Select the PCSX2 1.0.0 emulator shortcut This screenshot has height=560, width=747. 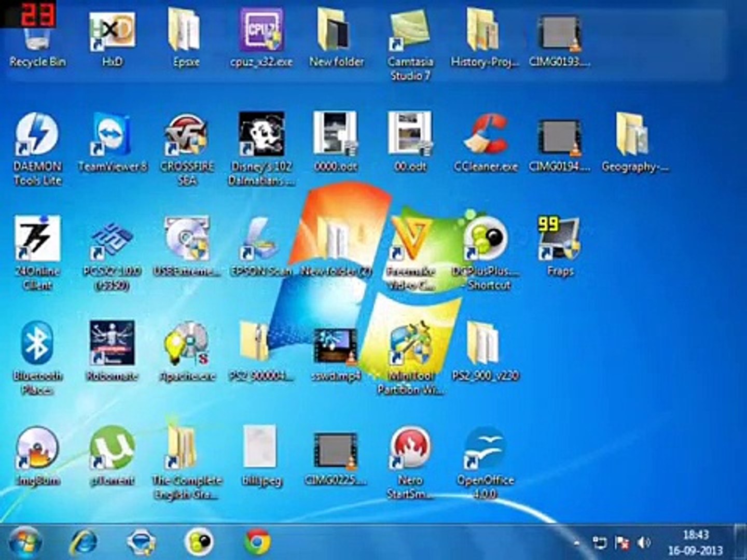[112, 255]
